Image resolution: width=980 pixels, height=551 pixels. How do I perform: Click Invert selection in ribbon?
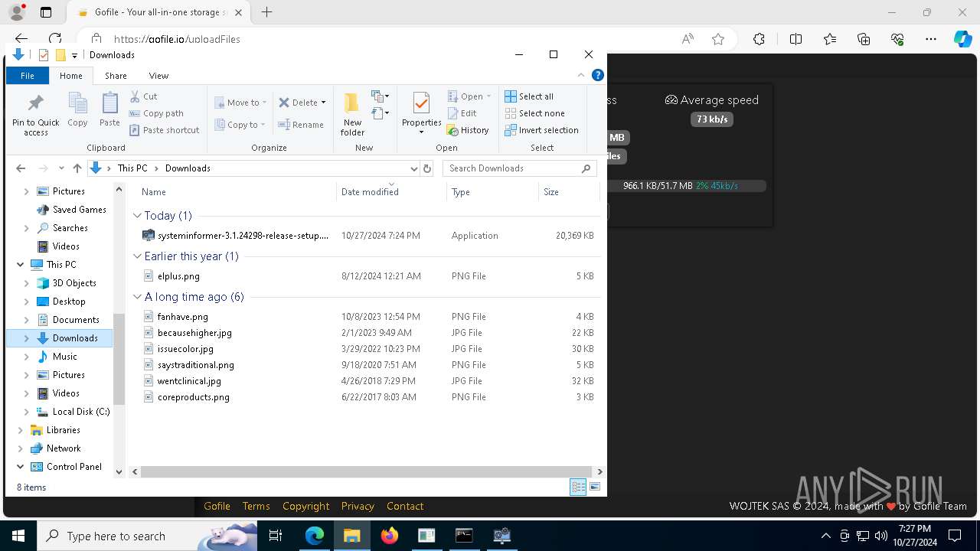[x=541, y=130]
